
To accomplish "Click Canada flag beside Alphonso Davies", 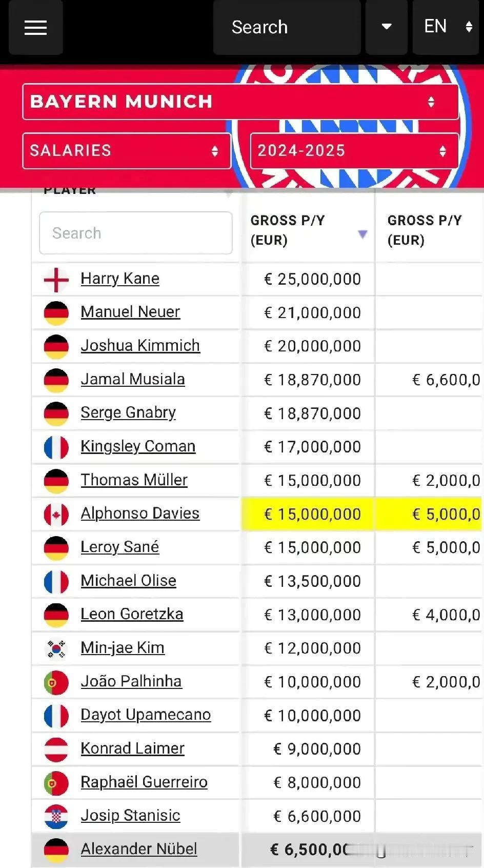I will (56, 515).
